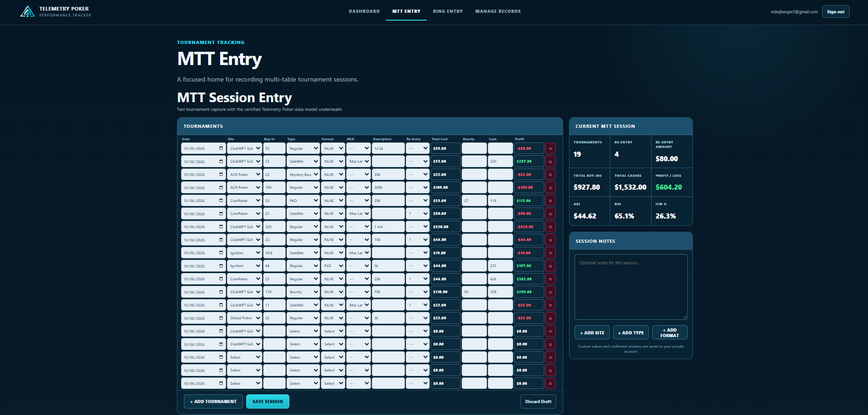Image resolution: width=868 pixels, height=415 pixels.
Task: Sign out of the account
Action: (835, 11)
